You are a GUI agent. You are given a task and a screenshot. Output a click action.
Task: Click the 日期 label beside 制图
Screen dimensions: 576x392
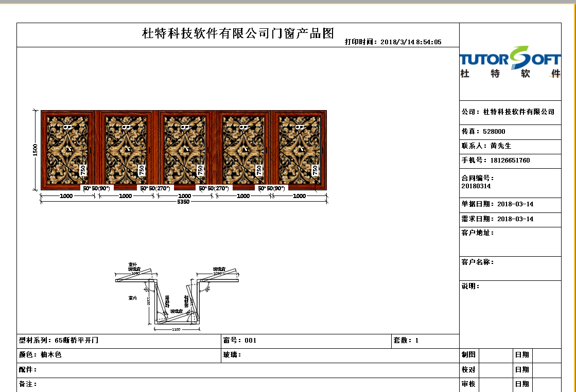tap(522, 354)
